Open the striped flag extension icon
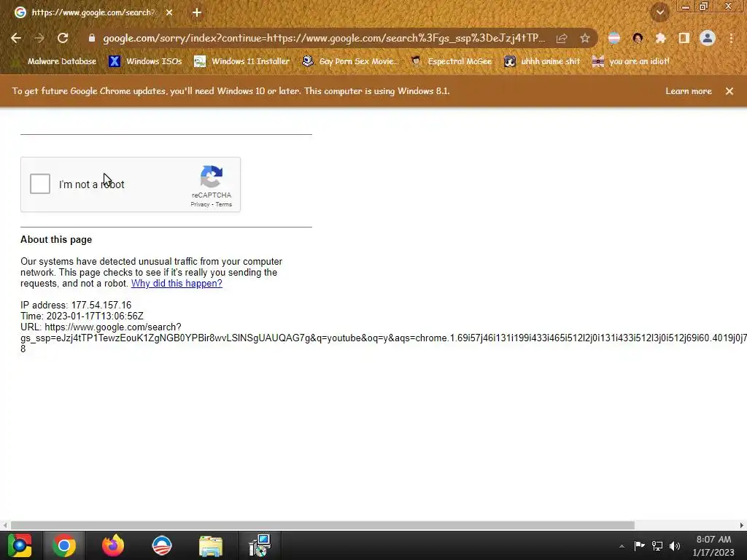The image size is (747, 560). (614, 38)
